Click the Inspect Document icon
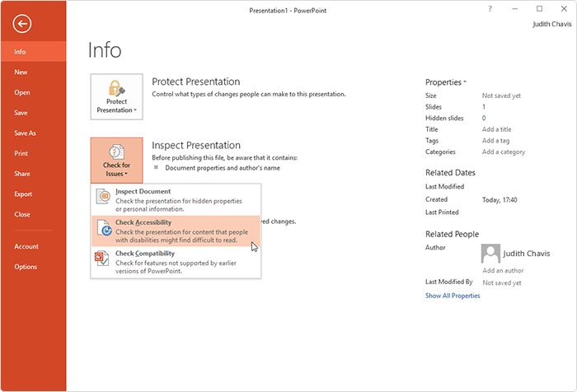 (x=103, y=196)
